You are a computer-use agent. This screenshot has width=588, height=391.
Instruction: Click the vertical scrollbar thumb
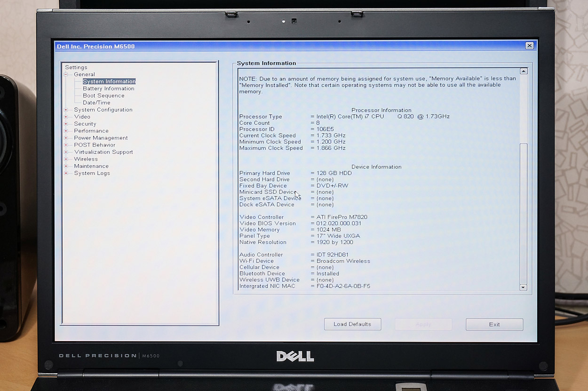[524, 213]
